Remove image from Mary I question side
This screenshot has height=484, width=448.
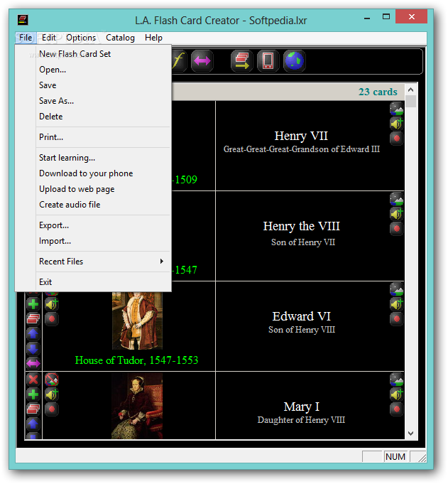pyautogui.click(x=52, y=380)
